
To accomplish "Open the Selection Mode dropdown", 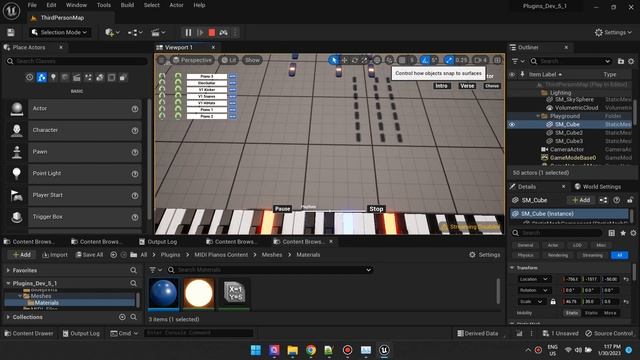I will [60, 32].
